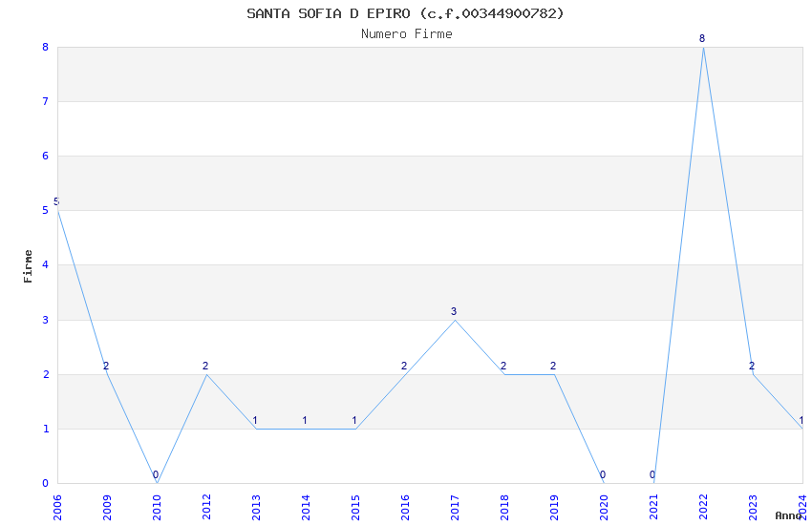Click year label 2023 on x-axis
This screenshot has width=812, height=525.
click(753, 508)
